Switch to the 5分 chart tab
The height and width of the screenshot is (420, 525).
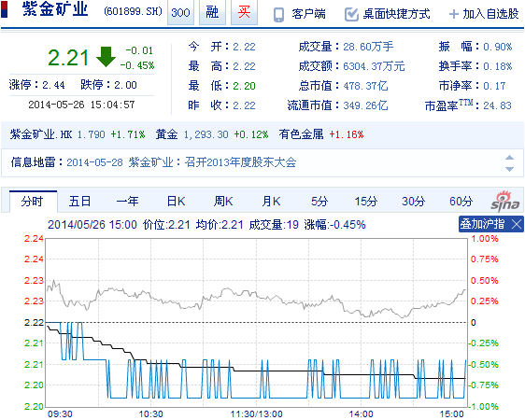(319, 202)
